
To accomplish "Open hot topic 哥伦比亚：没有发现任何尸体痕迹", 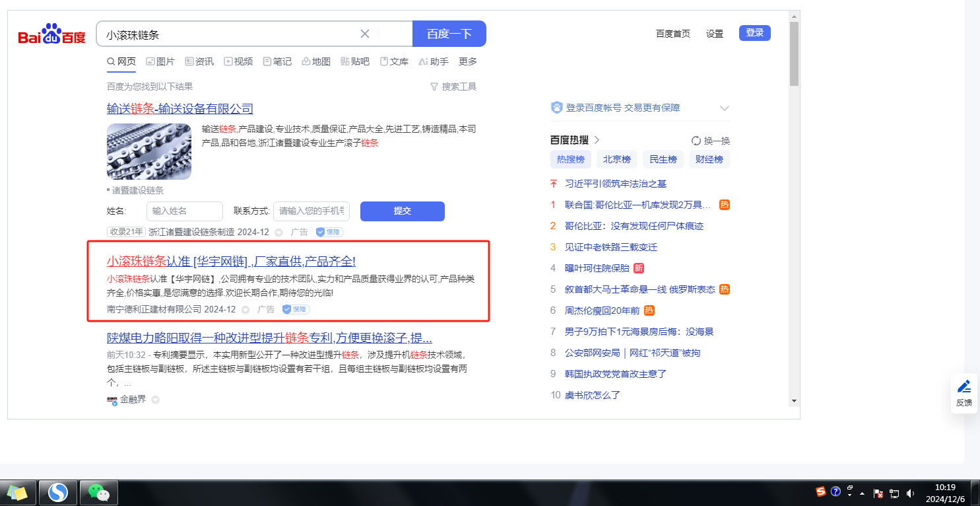I will [x=634, y=226].
